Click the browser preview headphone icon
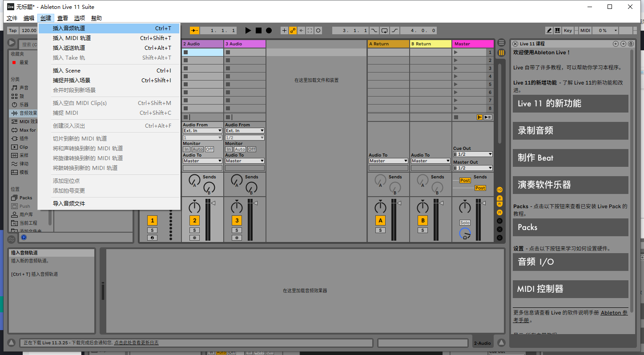The width and height of the screenshot is (644, 355). [24, 238]
